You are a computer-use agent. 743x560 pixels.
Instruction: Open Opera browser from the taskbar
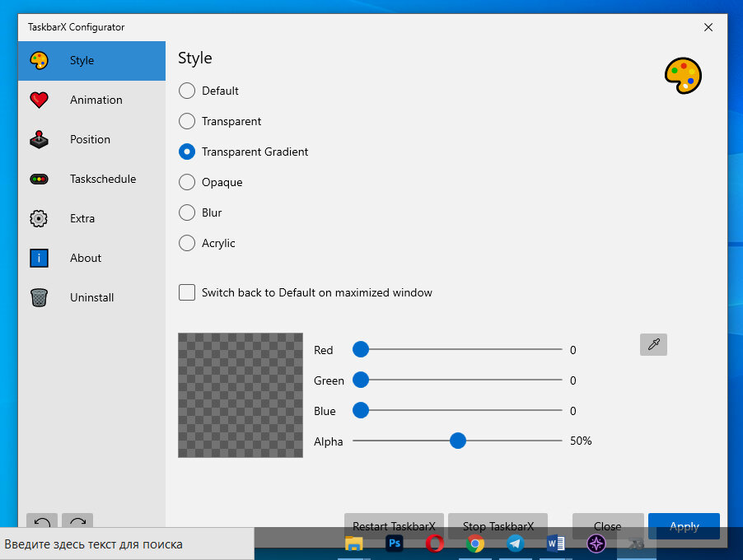(x=435, y=544)
